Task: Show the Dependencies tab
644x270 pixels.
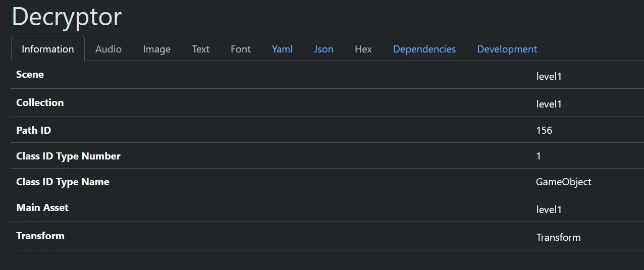Action: pyautogui.click(x=424, y=49)
